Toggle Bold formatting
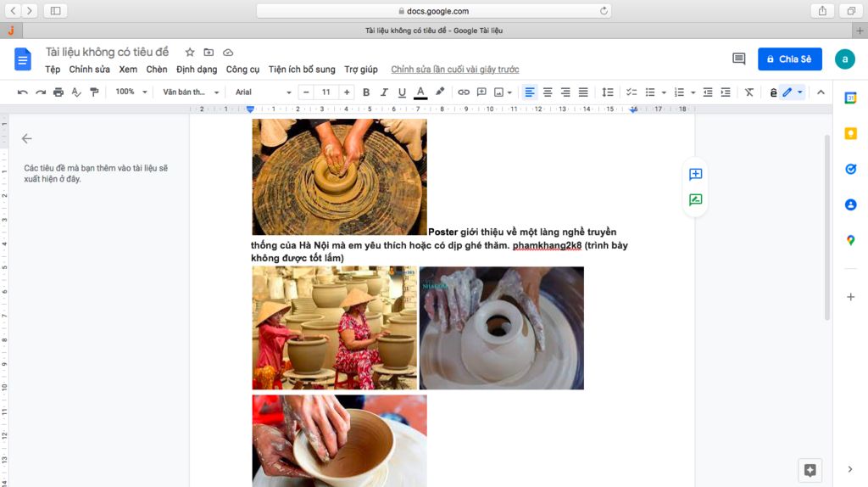The image size is (868, 487). 366,92
